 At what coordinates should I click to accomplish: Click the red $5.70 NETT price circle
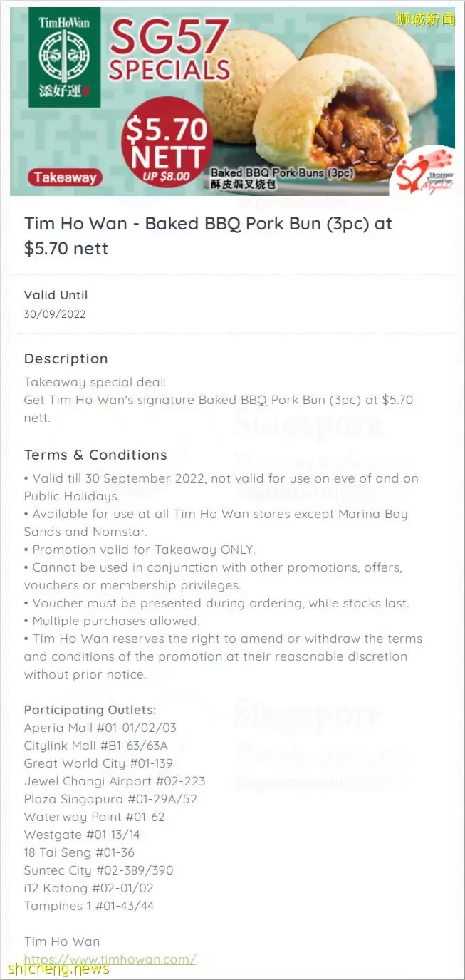[x=166, y=143]
